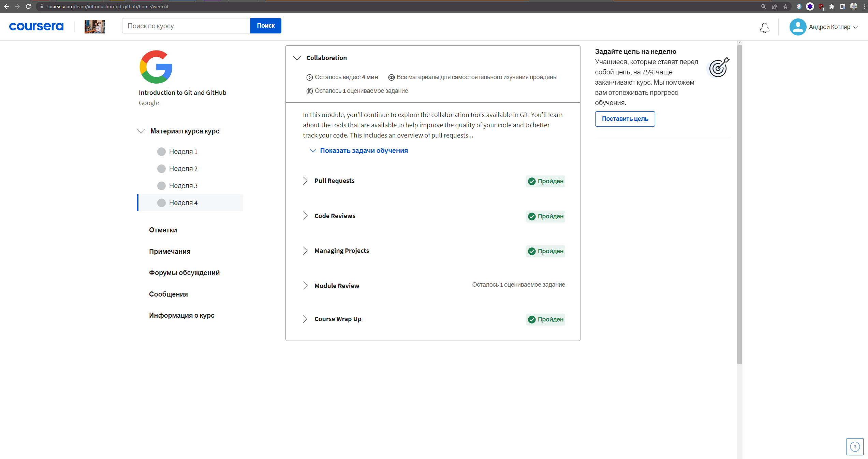Click the video remaining play icon
The image size is (868, 459).
(309, 77)
